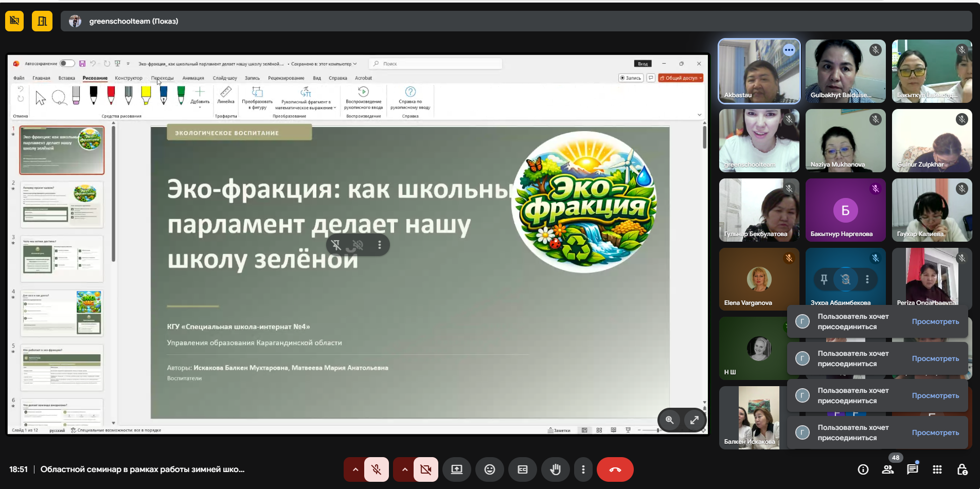Open host controls lock icon

coord(962,469)
